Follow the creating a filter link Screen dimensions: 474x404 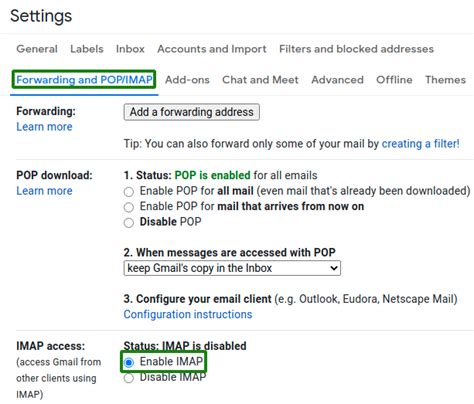420,144
